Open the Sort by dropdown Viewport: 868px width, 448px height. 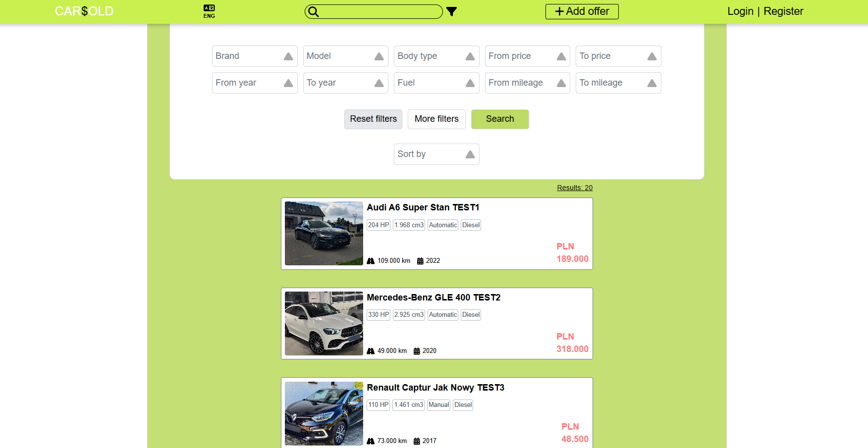click(436, 154)
